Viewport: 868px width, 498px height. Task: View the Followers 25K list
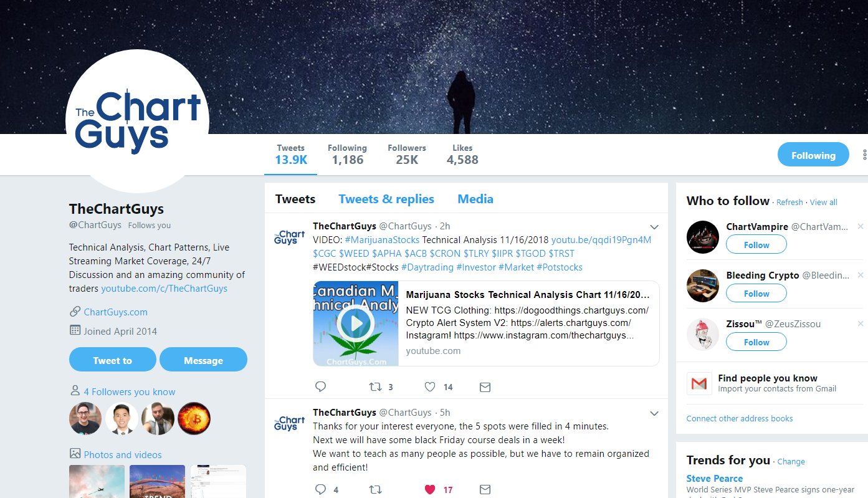406,155
